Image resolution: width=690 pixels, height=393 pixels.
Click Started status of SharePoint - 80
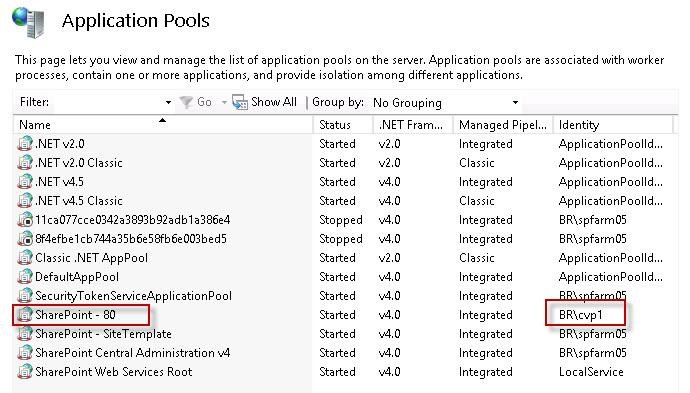(x=337, y=315)
